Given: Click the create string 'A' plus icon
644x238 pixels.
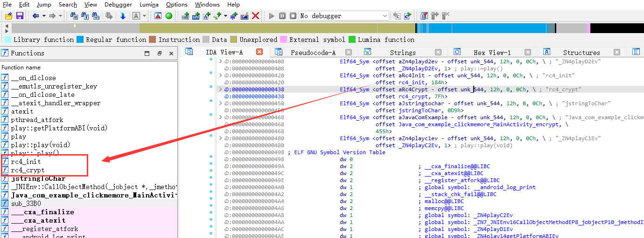Looking at the screenshot, I should [x=207, y=16].
